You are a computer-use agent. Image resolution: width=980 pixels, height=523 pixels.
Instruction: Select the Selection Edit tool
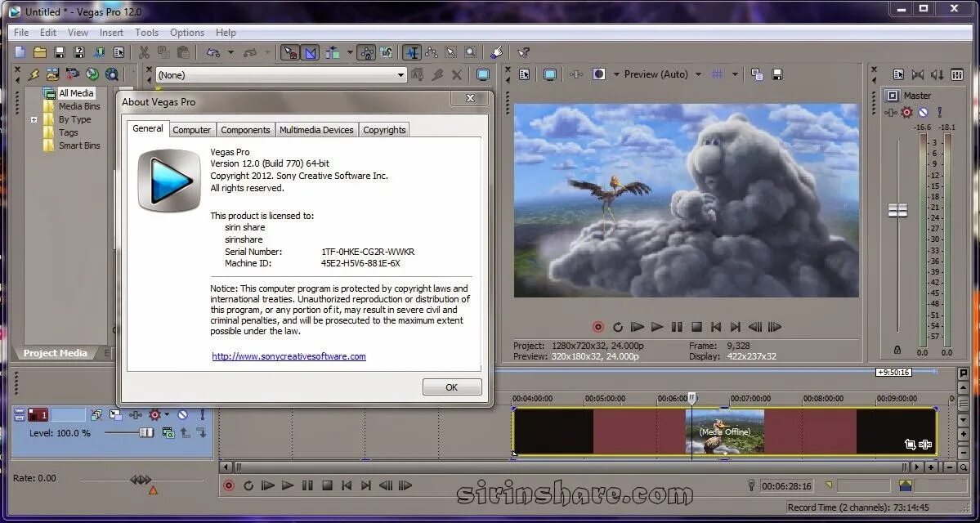tap(450, 52)
